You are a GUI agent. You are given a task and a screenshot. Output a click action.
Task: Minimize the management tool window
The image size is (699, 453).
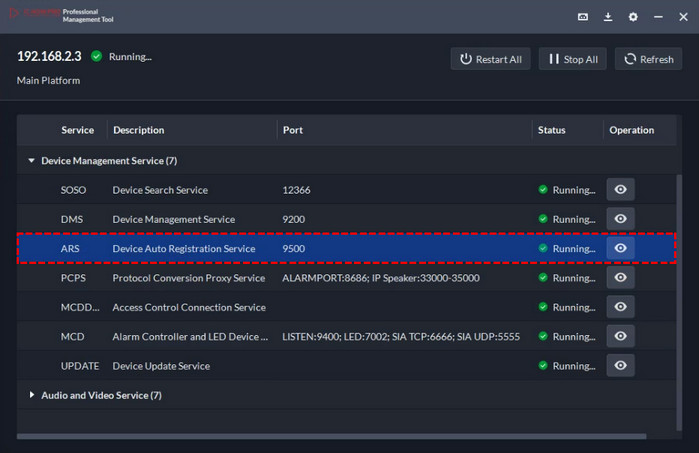coord(658,17)
